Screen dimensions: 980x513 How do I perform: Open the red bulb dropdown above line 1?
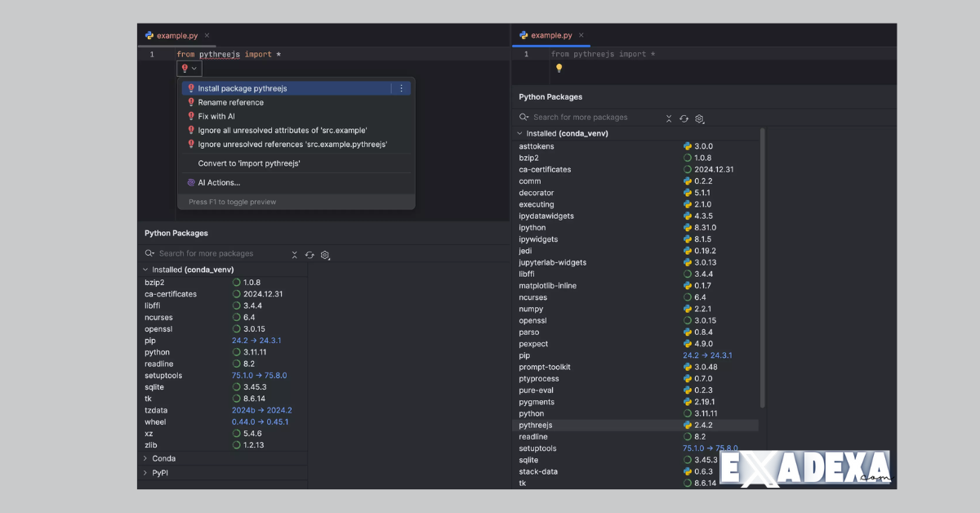tap(189, 68)
